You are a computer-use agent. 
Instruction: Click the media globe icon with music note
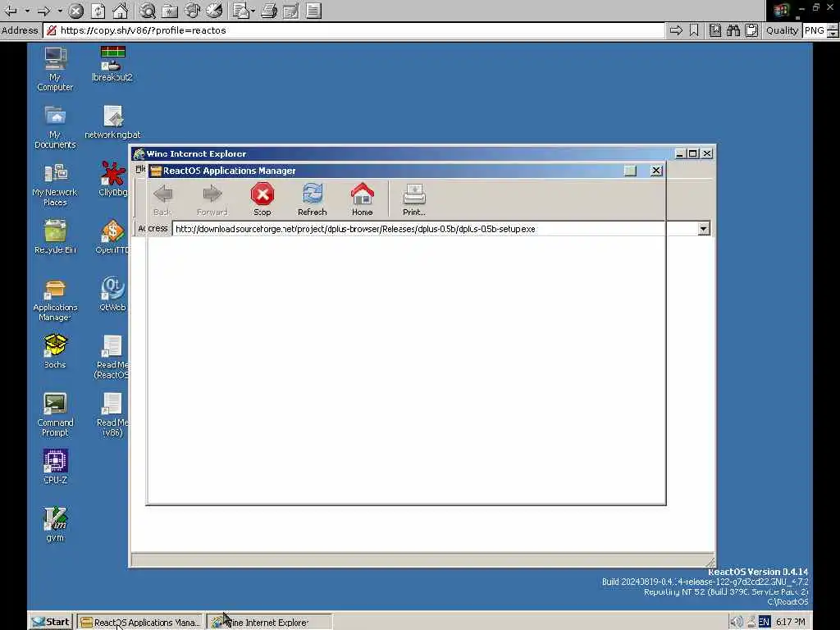192,10
